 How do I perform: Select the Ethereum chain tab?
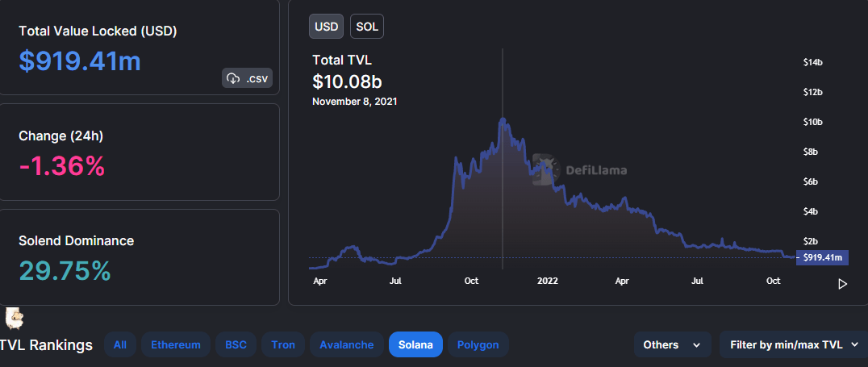click(176, 344)
